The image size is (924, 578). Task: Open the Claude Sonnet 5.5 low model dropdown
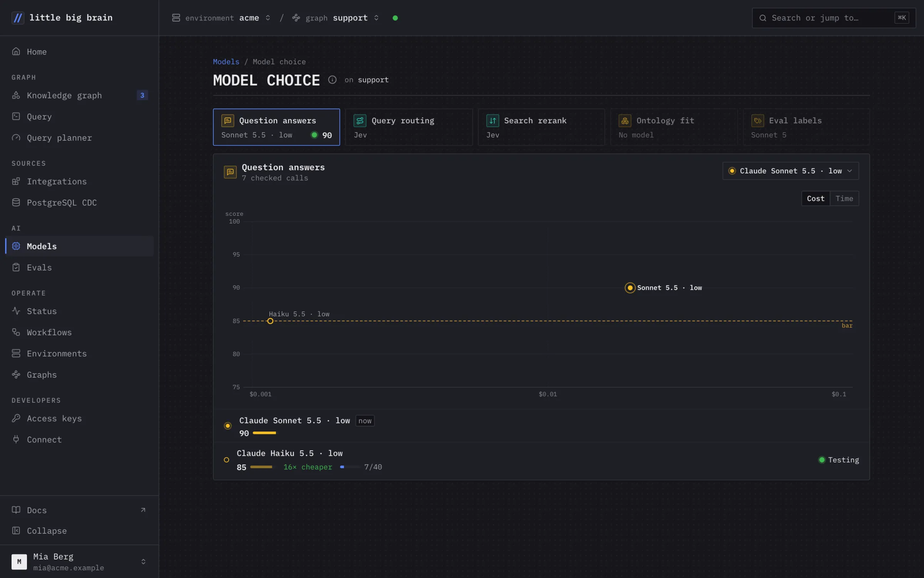(x=790, y=171)
